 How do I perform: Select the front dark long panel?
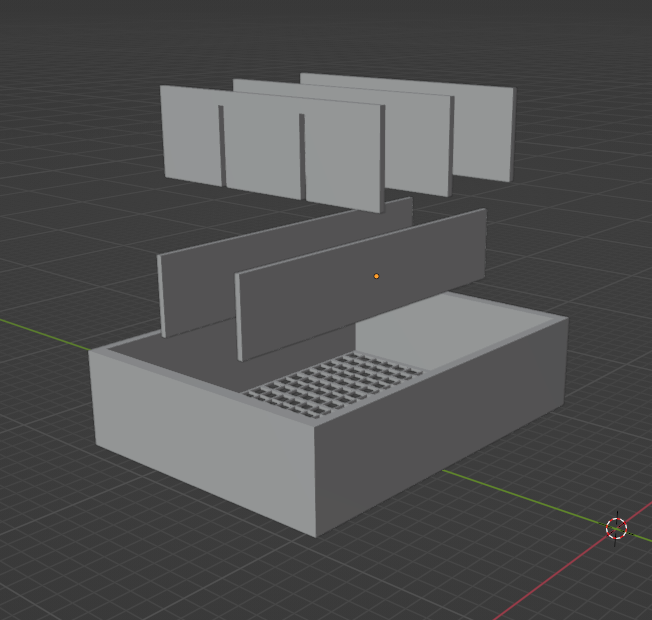point(361,287)
